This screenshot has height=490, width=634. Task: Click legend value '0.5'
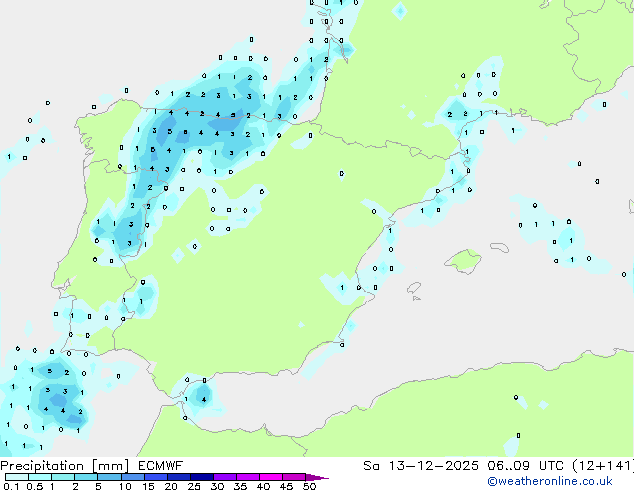point(35,486)
